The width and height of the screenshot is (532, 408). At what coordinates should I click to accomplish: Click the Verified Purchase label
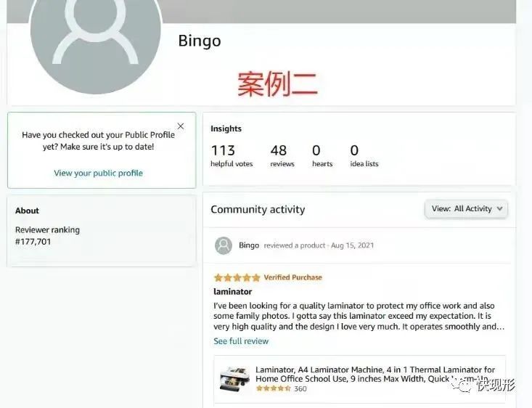coord(292,277)
